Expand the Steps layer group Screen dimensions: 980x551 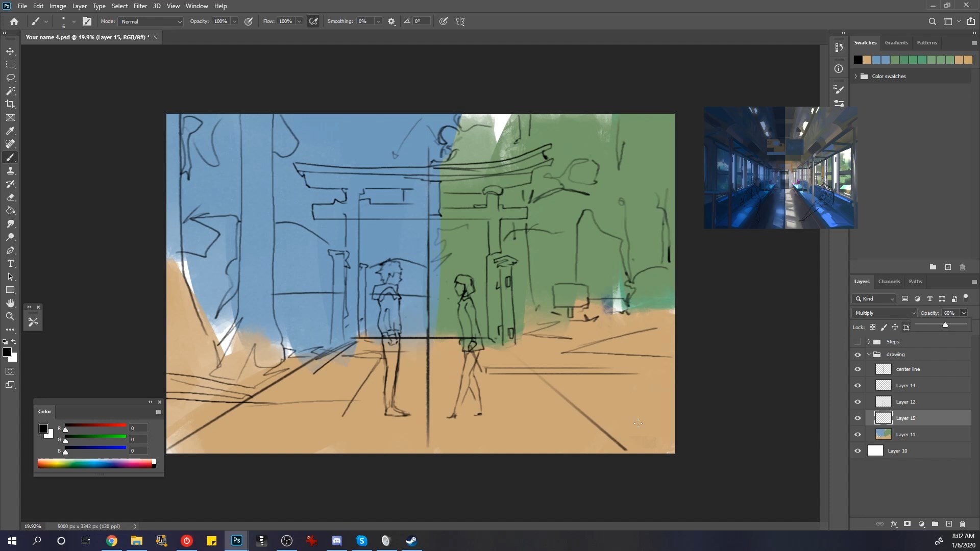click(869, 341)
